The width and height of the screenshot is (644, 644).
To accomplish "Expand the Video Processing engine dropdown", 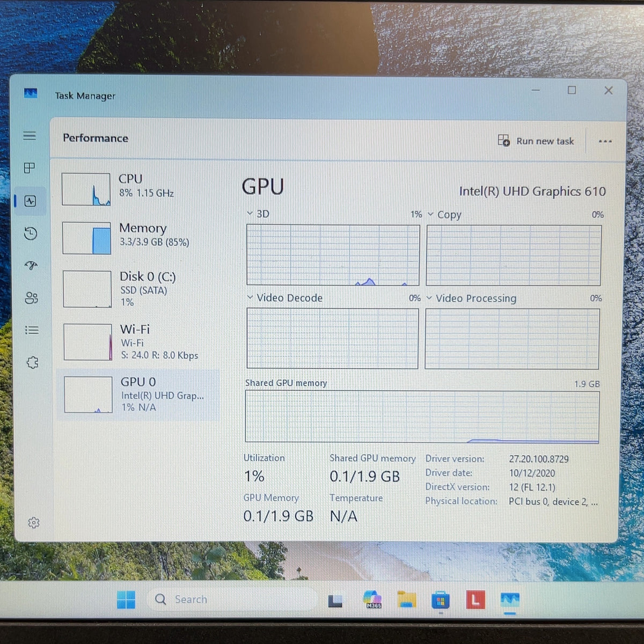I will tap(429, 298).
